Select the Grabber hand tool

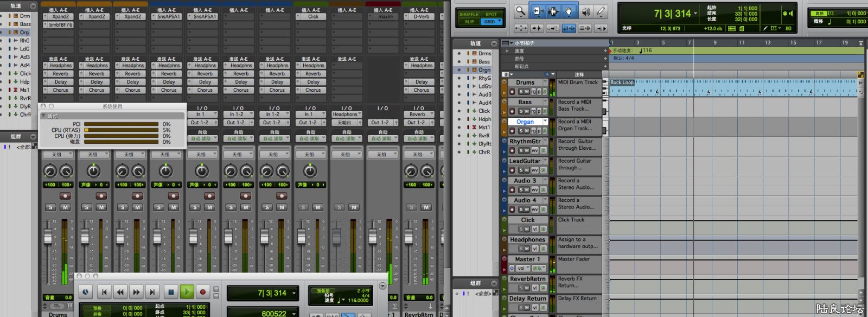[569, 11]
